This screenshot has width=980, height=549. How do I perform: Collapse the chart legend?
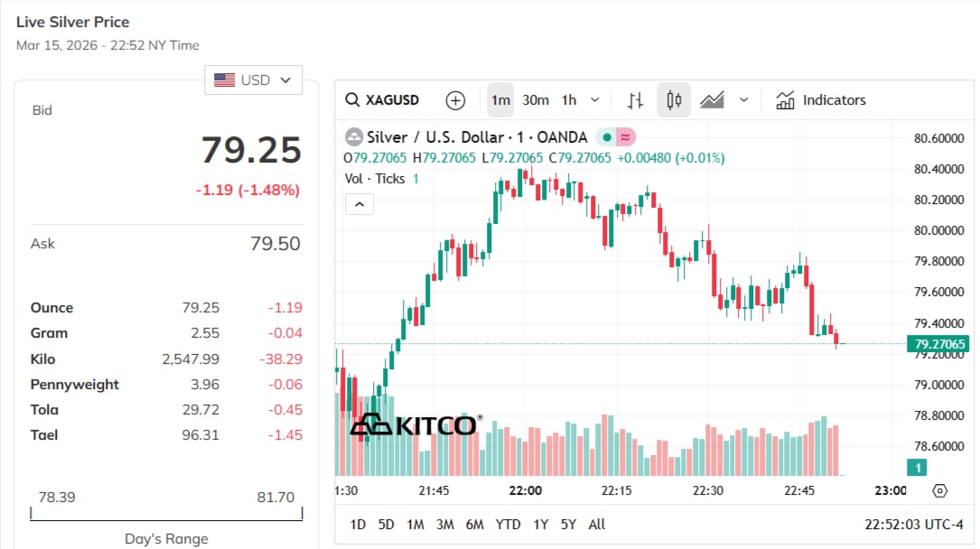click(359, 205)
